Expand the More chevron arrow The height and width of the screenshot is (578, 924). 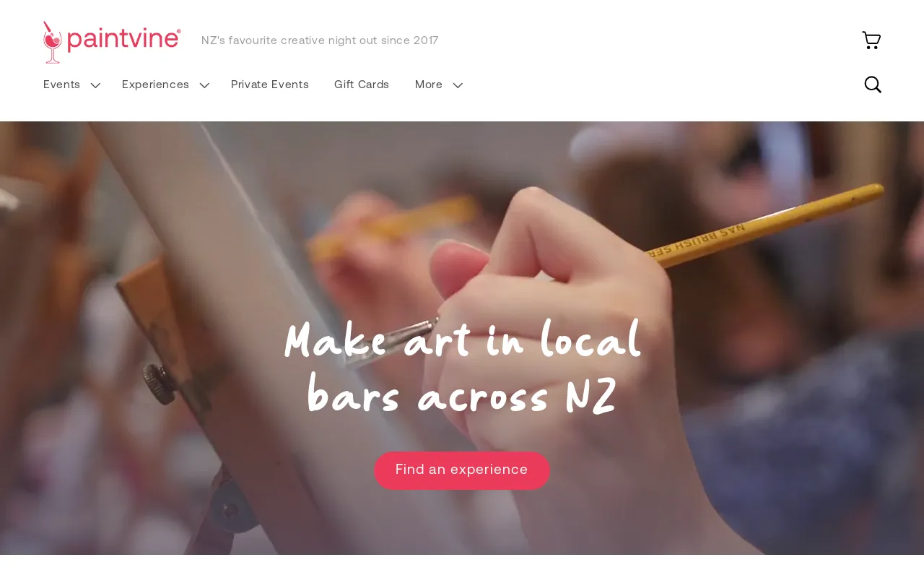458,85
